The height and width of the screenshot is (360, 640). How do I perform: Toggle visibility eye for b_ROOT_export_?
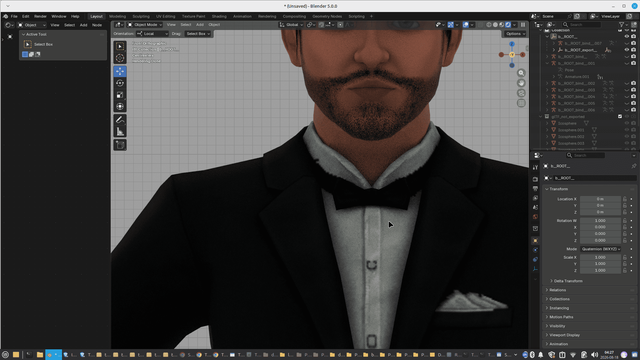[627, 50]
